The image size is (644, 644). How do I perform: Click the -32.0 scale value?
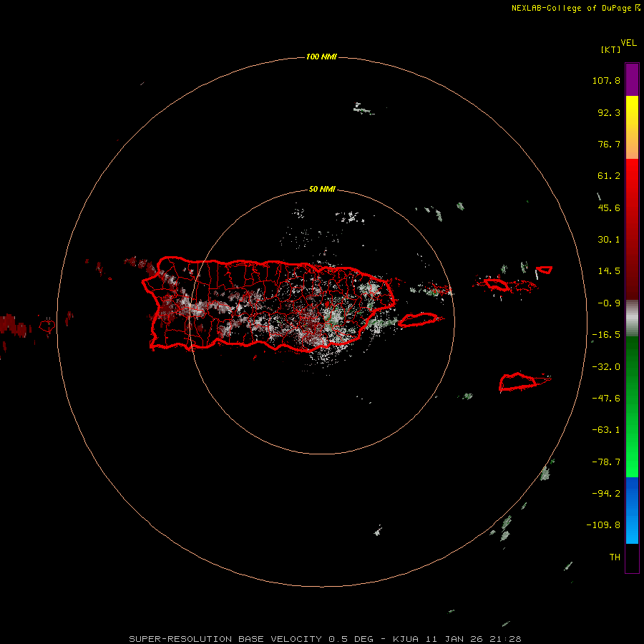(606, 367)
